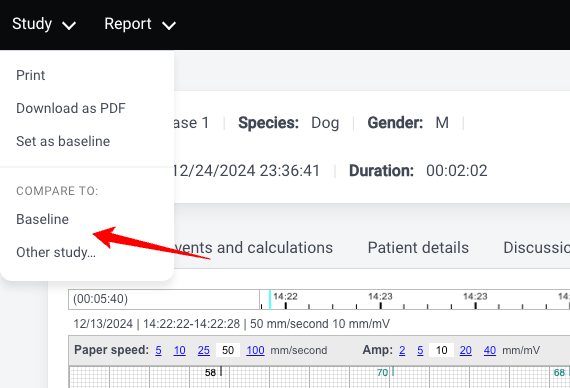Click the cyan timeline position marker

270,300
